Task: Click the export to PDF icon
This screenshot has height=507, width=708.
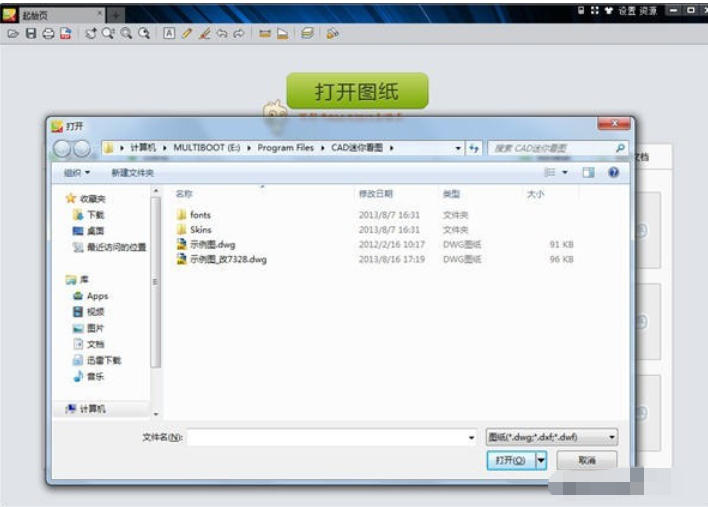Action: coord(65,33)
